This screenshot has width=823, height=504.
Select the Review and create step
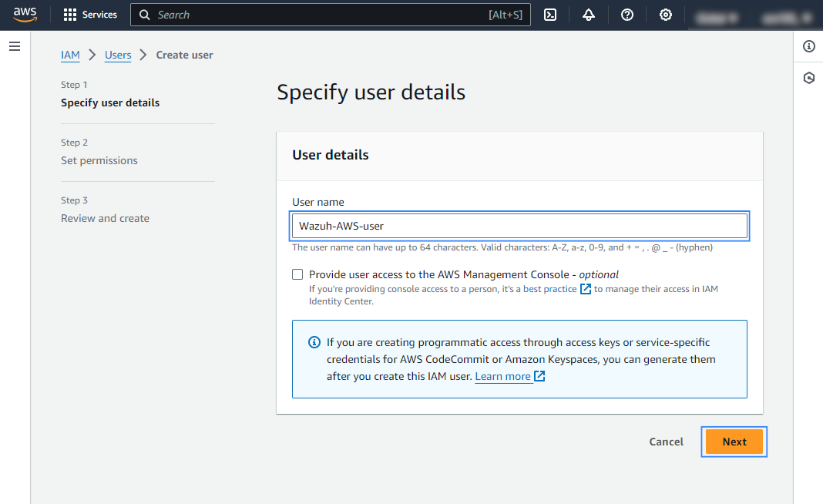pos(105,217)
